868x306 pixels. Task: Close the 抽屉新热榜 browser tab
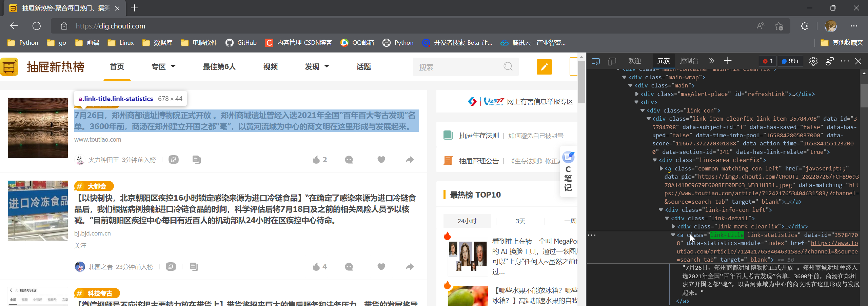coord(117,8)
